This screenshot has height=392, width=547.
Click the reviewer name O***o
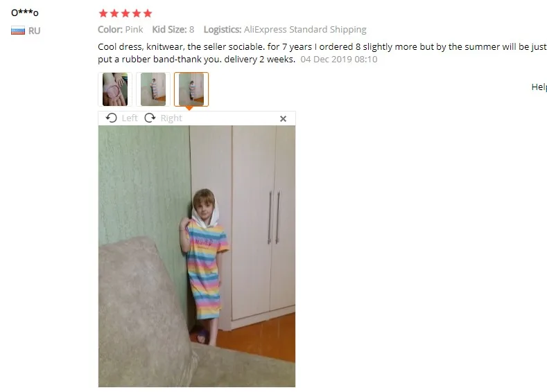pyautogui.click(x=25, y=13)
